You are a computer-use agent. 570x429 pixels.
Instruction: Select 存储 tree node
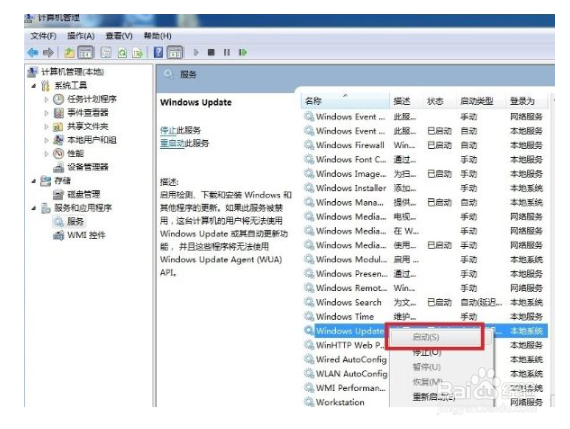tap(62, 181)
